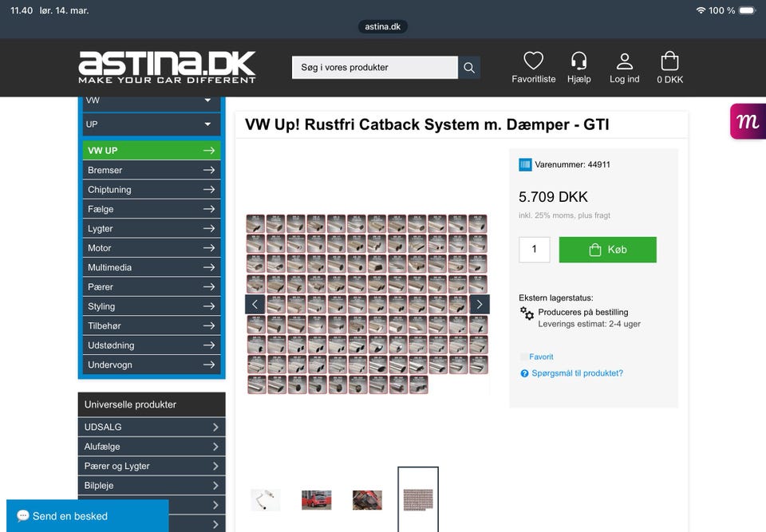The height and width of the screenshot is (532, 766).
Task: Click the Varenummer: 44911 text
Action: 573,164
